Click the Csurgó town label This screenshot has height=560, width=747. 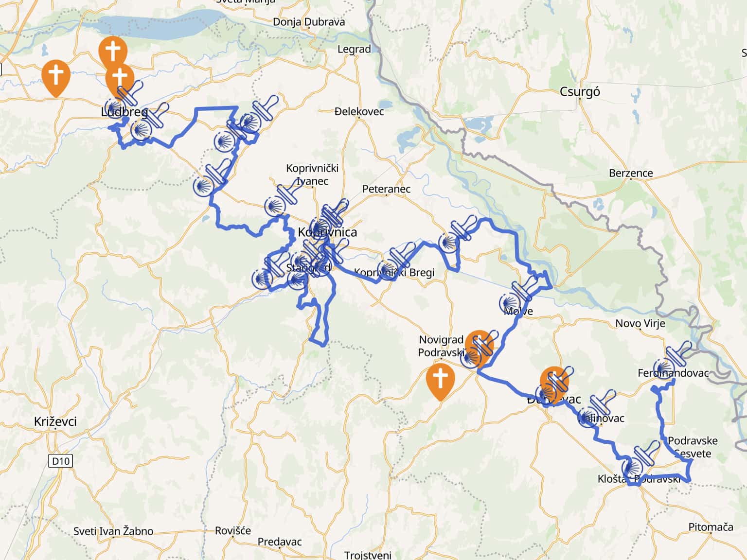[580, 92]
